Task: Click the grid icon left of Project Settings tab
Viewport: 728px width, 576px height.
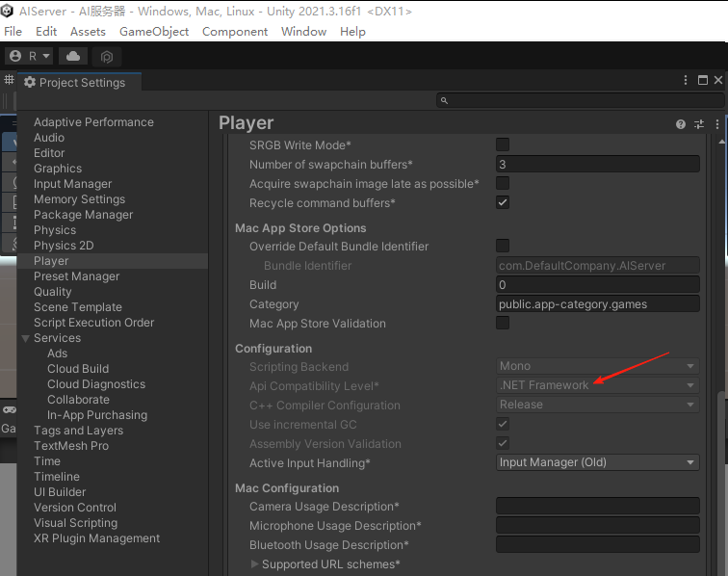Action: [x=9, y=79]
